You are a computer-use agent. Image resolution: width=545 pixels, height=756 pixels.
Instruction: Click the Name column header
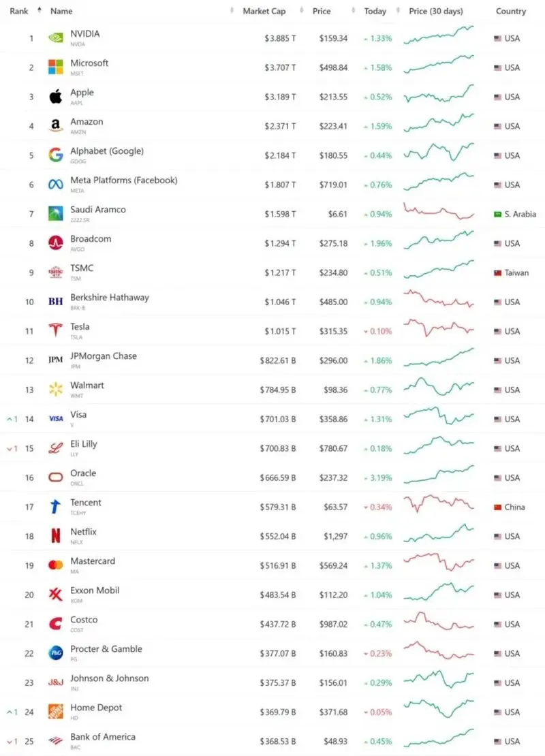pos(61,11)
